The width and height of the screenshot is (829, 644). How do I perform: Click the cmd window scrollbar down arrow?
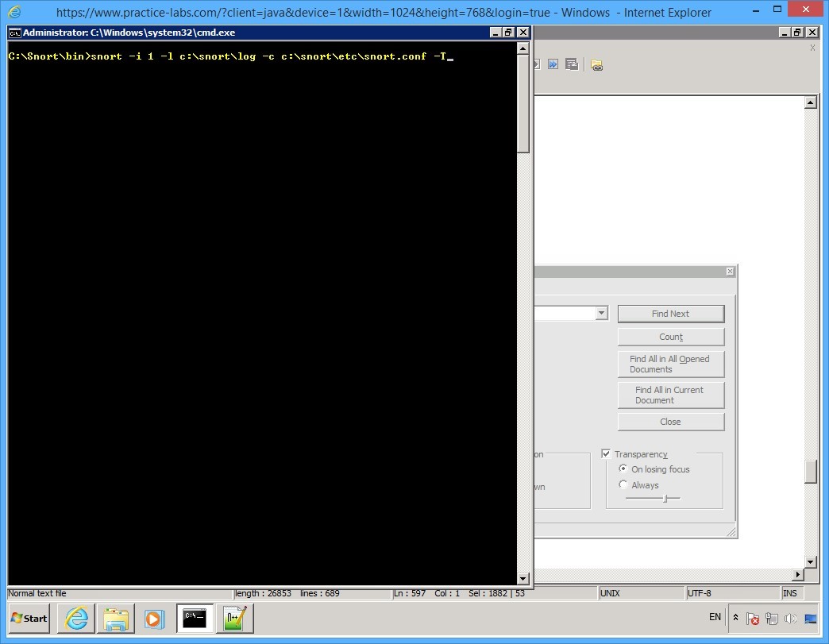[522, 579]
